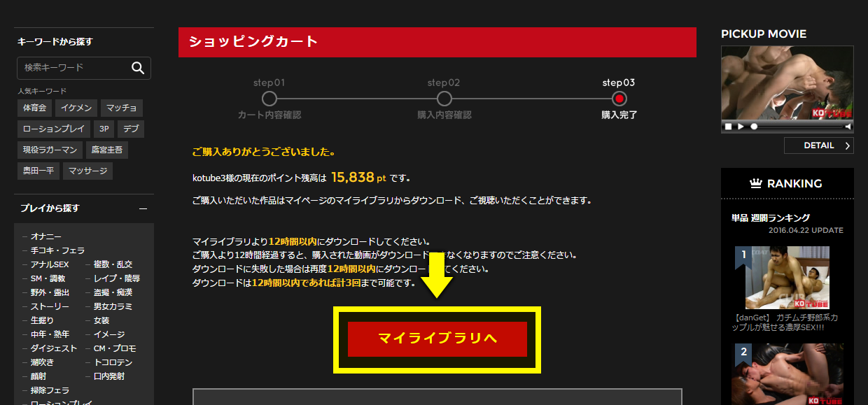Focus the 検索キーワード search field
Image resolution: width=868 pixels, height=405 pixels.
point(73,68)
